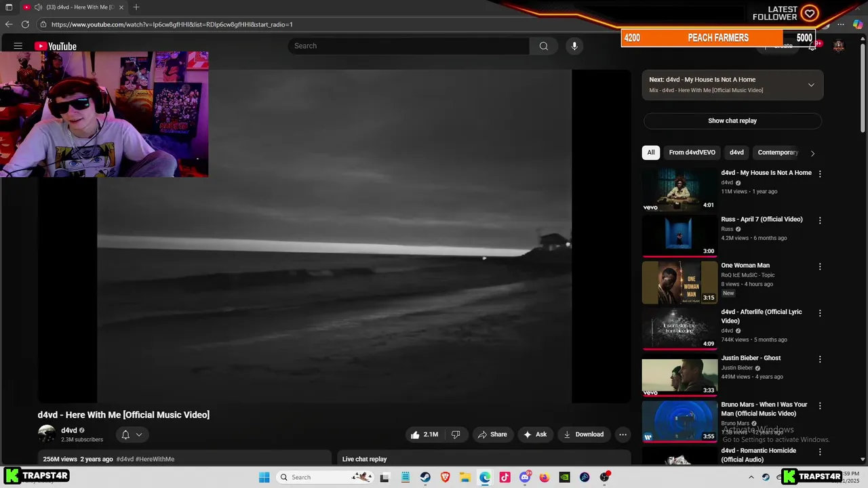Viewport: 868px width, 488px height.
Task: Click Show chat replay button
Action: (x=732, y=121)
